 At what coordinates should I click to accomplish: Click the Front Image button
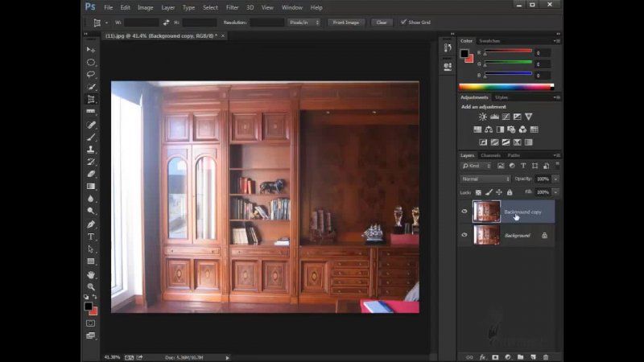point(346,23)
